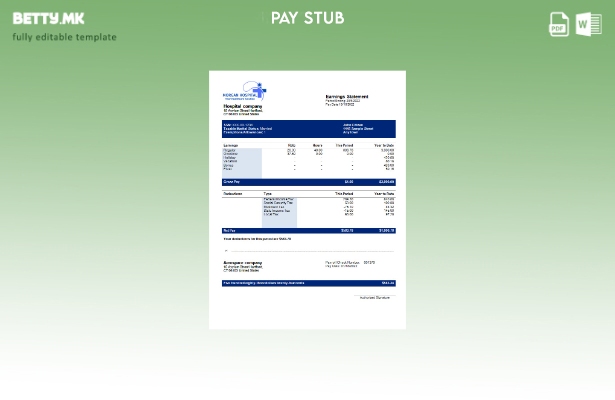Image resolution: width=615 pixels, height=400 pixels.
Task: Click the Earnings Statement heading
Action: coord(346,97)
